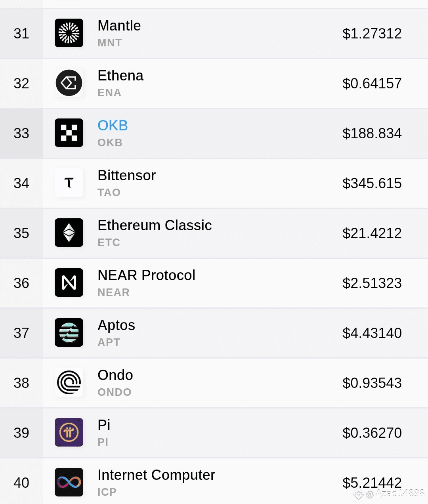Click the Bittensor TAO logo icon
The height and width of the screenshot is (504, 428).
pos(69,183)
